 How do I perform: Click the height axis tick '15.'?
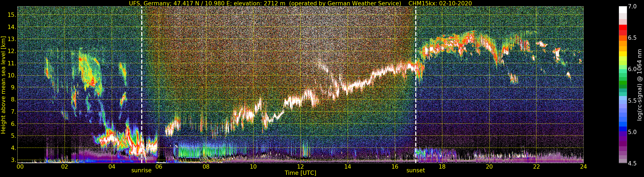[x=12, y=15]
